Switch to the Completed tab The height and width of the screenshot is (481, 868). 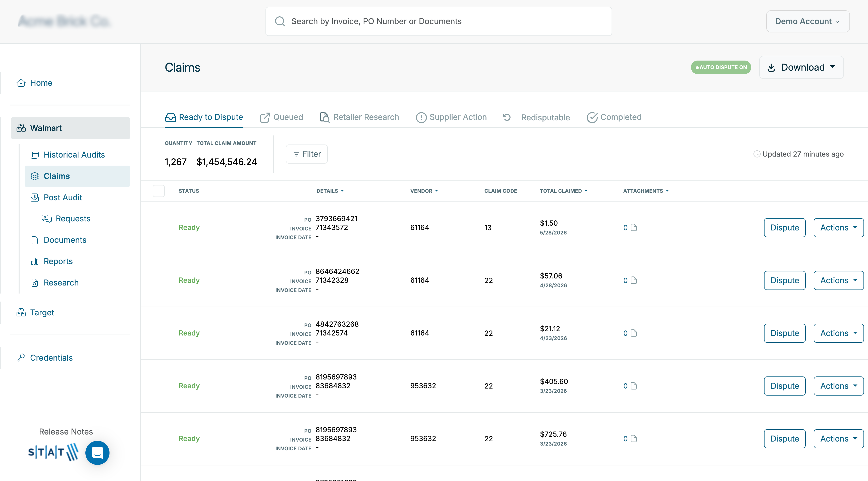(614, 117)
